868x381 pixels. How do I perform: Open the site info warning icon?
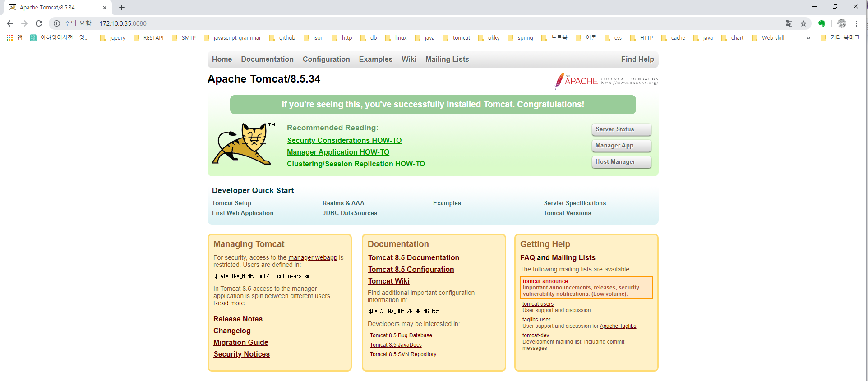[57, 23]
